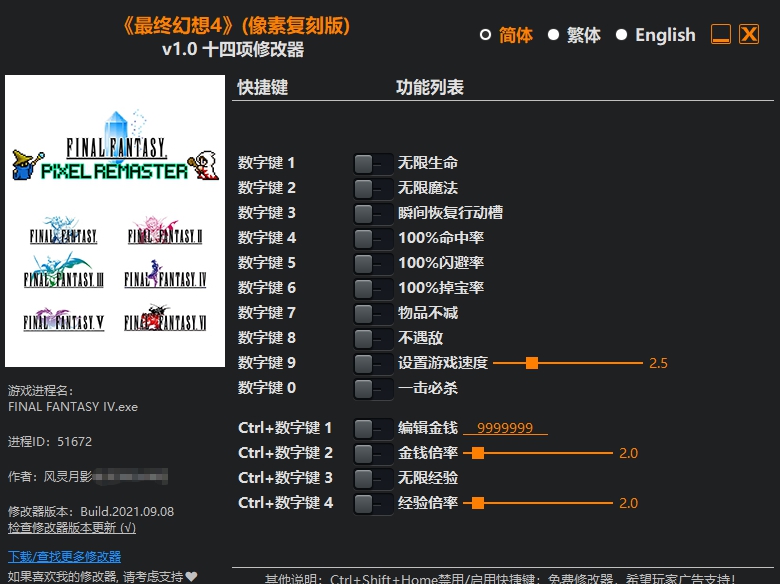
Task: Toggle 无限魔法 switch
Action: 373,189
